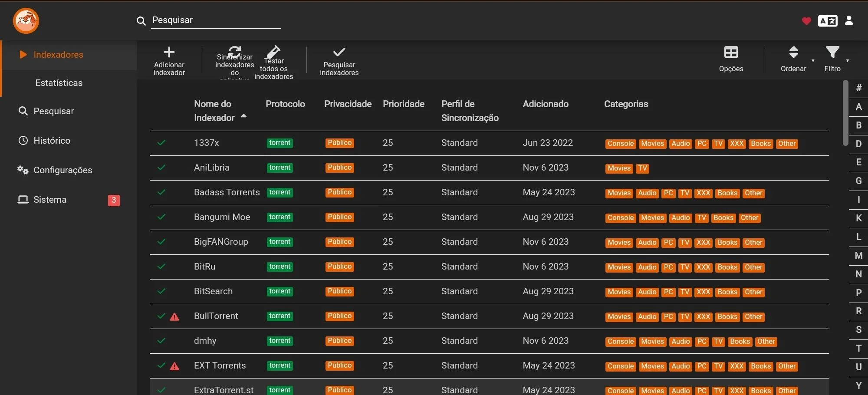Click Testar todos os indexadores icon

pyautogui.click(x=273, y=52)
